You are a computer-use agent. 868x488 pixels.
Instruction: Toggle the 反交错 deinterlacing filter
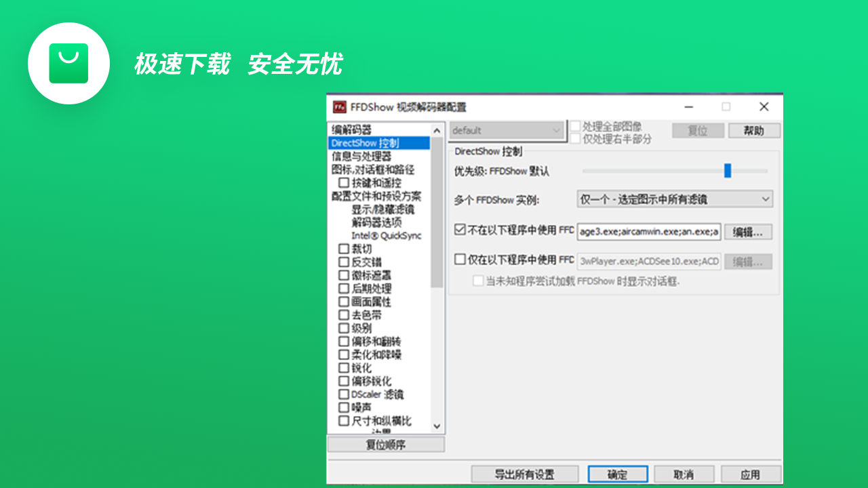pyautogui.click(x=344, y=262)
